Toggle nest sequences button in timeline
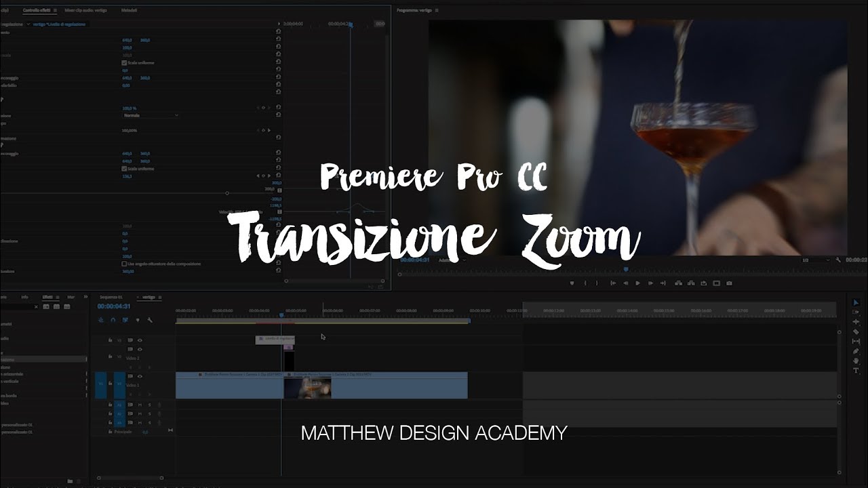This screenshot has height=488, width=868. [101, 320]
